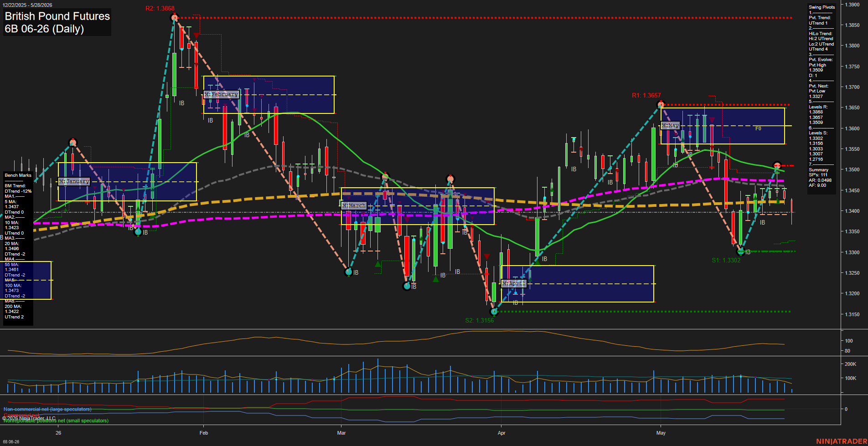
Task: Click the 200K volume axis label
Action: point(851,364)
